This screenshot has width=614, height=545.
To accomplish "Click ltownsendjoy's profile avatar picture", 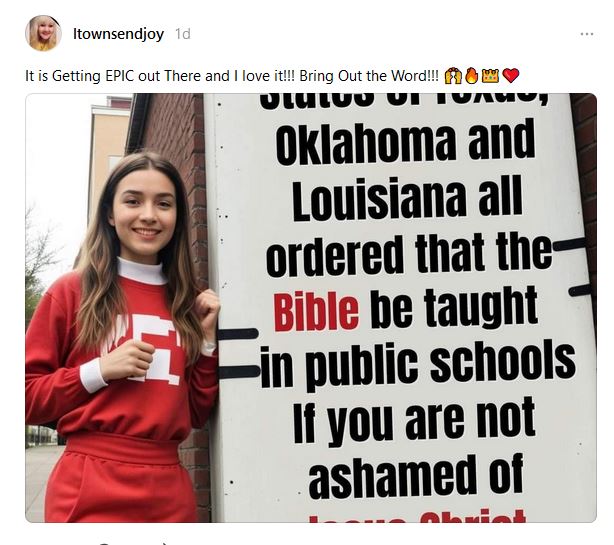I will 43,33.
